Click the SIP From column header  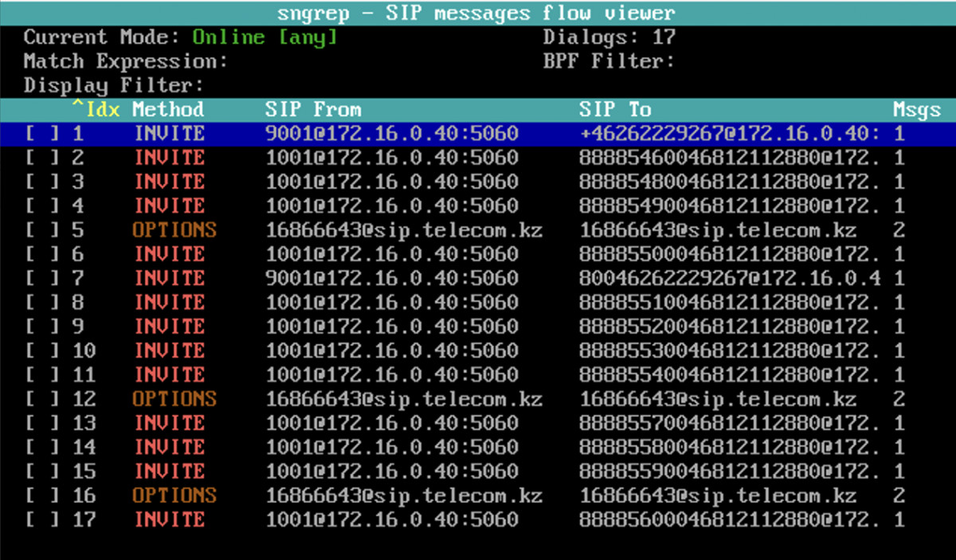coord(313,110)
